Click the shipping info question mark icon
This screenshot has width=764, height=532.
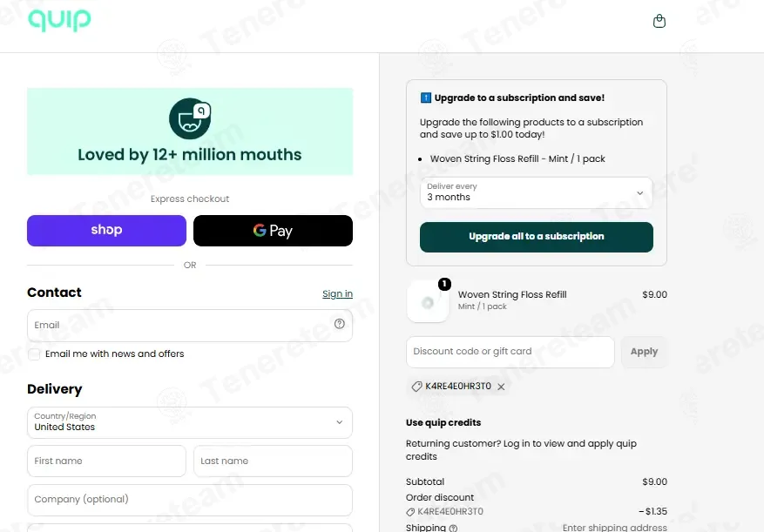[x=453, y=529]
